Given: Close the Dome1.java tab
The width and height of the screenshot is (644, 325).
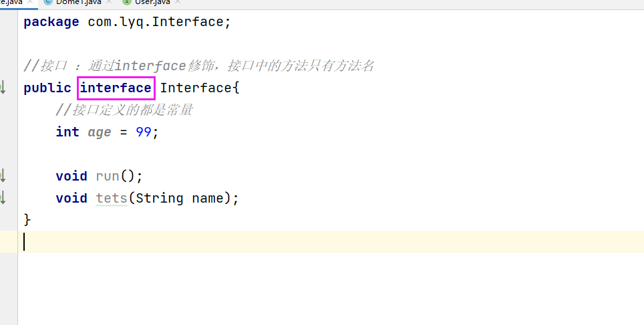Looking at the screenshot, I should click(108, 3).
